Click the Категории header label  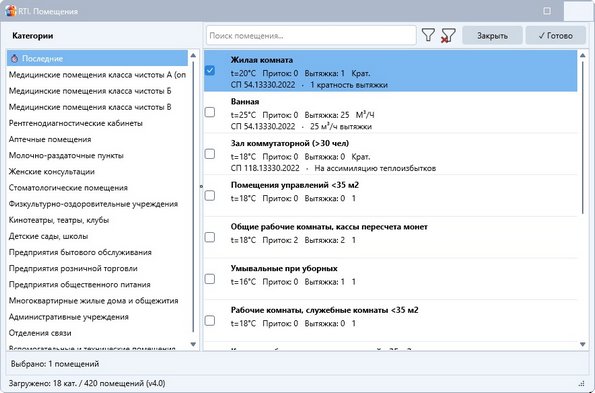click(x=33, y=36)
